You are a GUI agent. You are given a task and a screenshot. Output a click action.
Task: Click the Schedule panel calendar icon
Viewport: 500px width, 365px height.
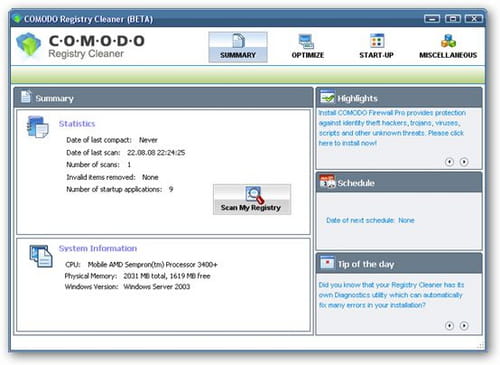click(327, 182)
